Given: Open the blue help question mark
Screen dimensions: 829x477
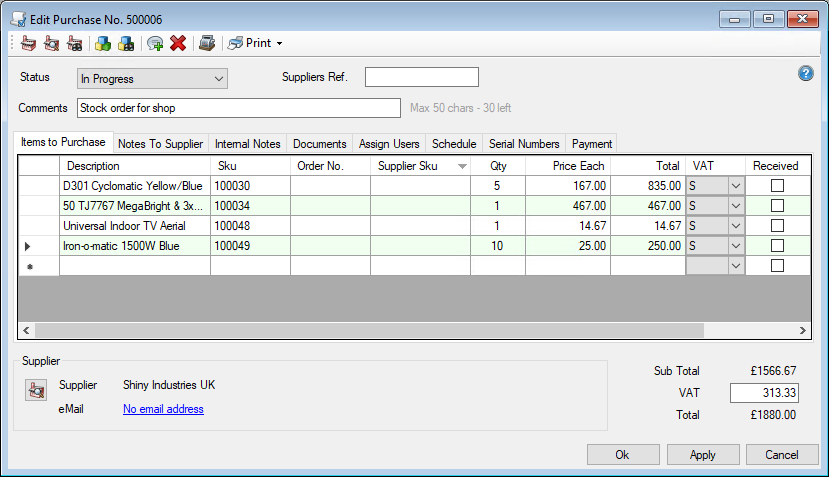Looking at the screenshot, I should pos(806,73).
